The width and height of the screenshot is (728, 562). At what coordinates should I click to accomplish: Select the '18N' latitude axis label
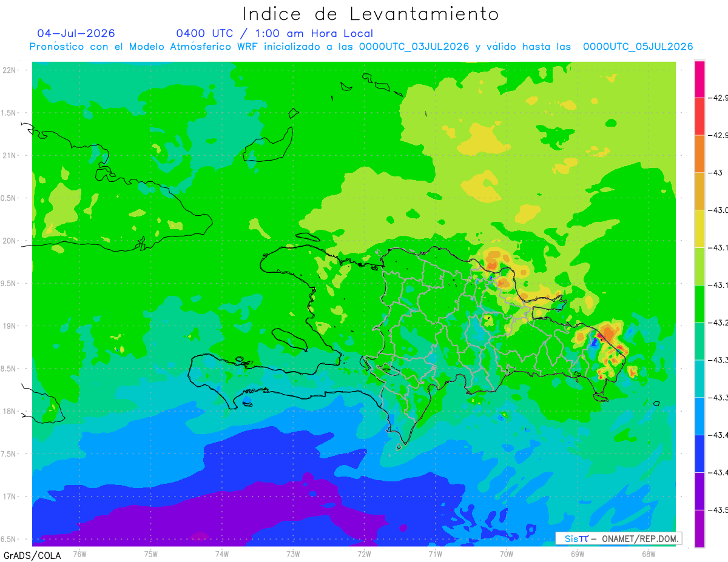click(10, 411)
